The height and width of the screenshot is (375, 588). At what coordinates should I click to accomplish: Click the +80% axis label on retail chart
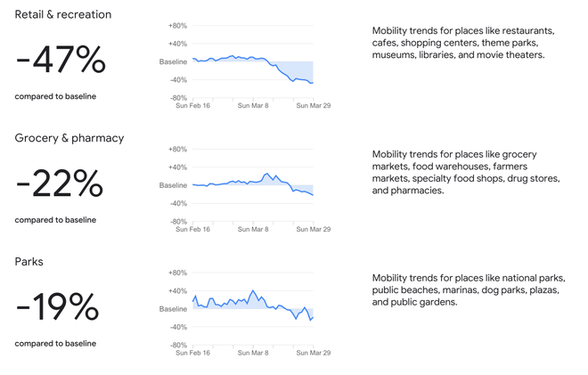pos(177,26)
